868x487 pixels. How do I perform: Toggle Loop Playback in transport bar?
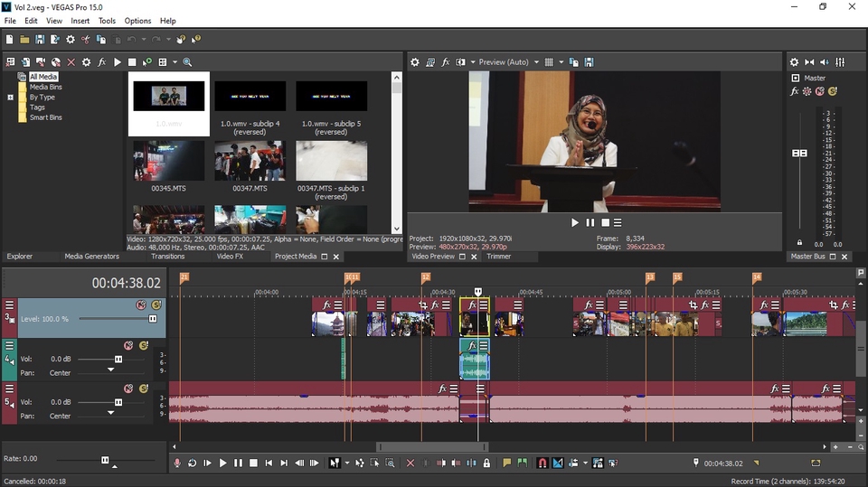point(192,463)
